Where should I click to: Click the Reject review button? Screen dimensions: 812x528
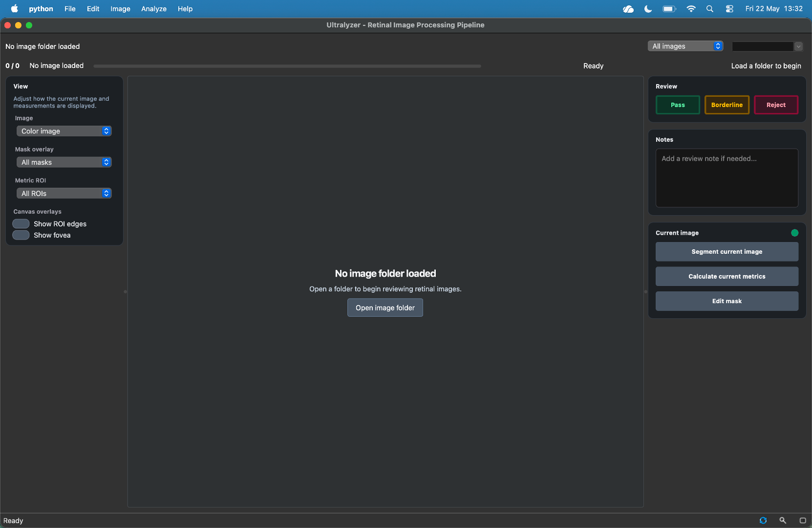[776, 105]
